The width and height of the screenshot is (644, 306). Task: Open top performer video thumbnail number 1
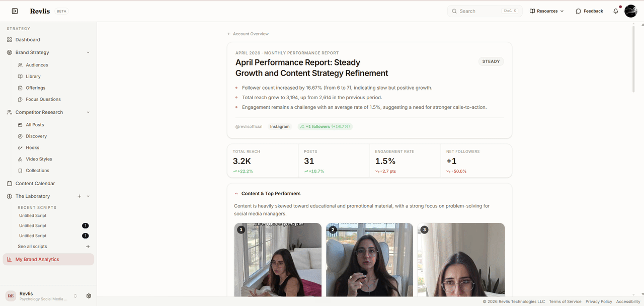point(278,260)
